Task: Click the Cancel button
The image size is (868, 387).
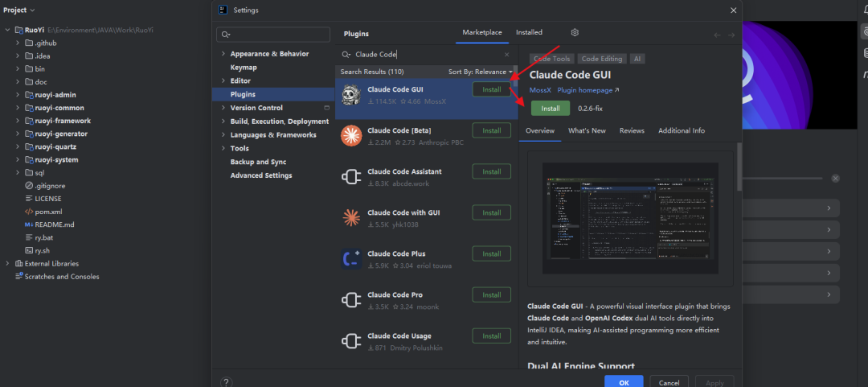Action: 669,382
